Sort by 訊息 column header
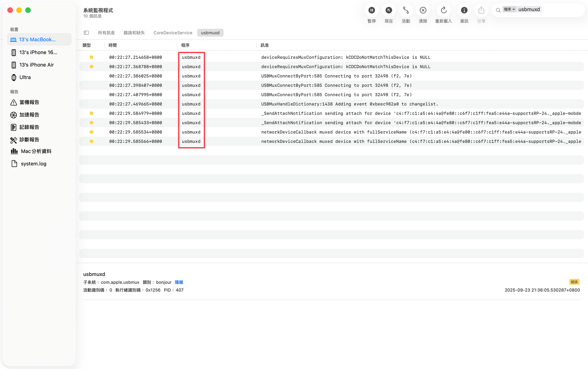This screenshot has width=588, height=369. [265, 45]
